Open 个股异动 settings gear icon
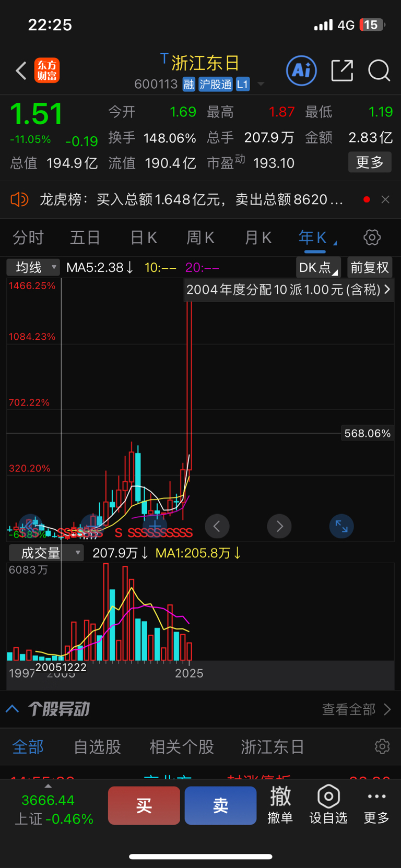This screenshot has height=868, width=401. [x=382, y=746]
